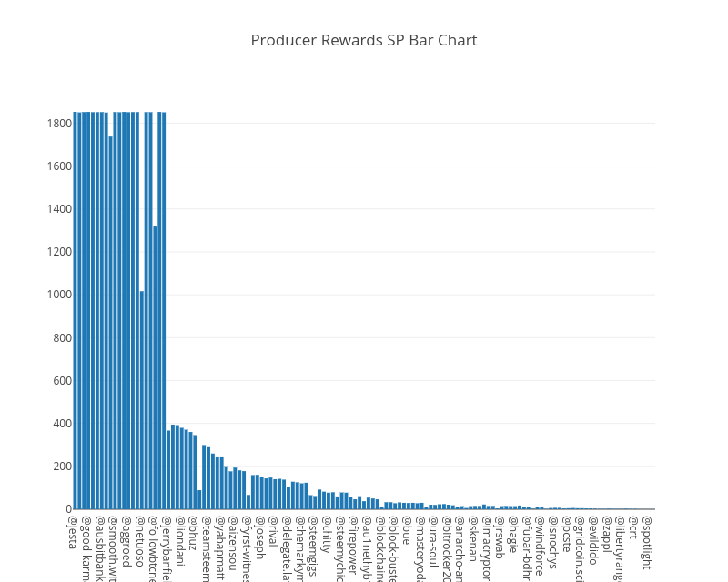Click the @liondani x-axis label
This screenshot has width=728, height=582.
tap(180, 541)
